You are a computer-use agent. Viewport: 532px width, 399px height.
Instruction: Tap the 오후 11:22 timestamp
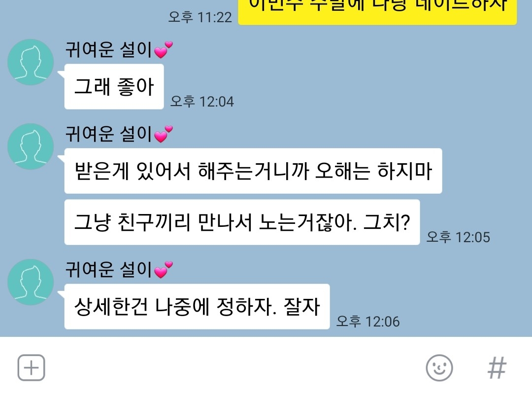pyautogui.click(x=200, y=17)
